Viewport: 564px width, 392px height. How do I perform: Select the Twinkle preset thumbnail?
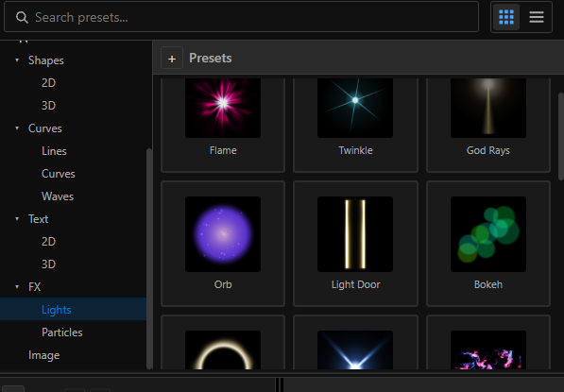click(x=355, y=108)
